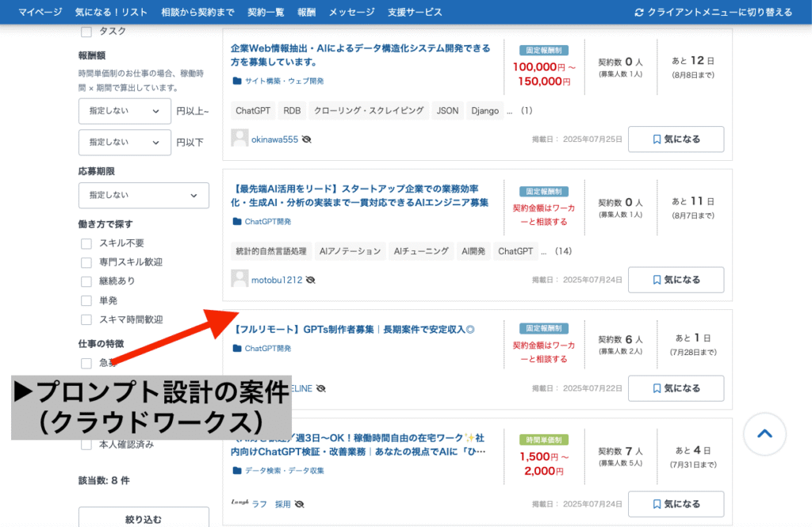This screenshot has width=812, height=527.
Task: Open データ検索・データ収集 category link
Action: pos(285,471)
